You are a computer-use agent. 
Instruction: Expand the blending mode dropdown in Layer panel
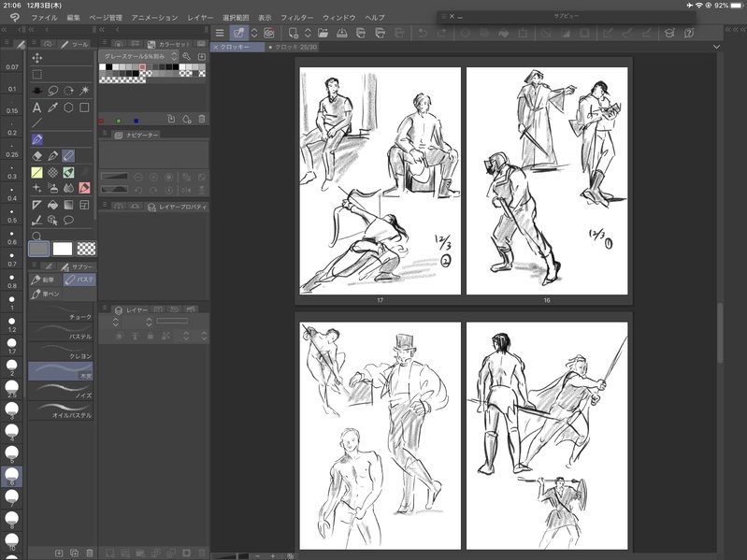[115, 322]
